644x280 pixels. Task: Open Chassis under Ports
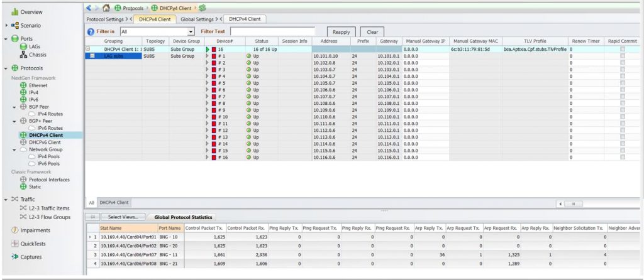pos(37,55)
